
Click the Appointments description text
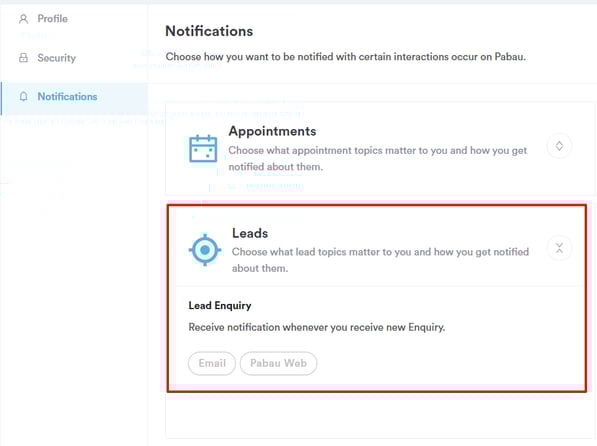pos(378,158)
